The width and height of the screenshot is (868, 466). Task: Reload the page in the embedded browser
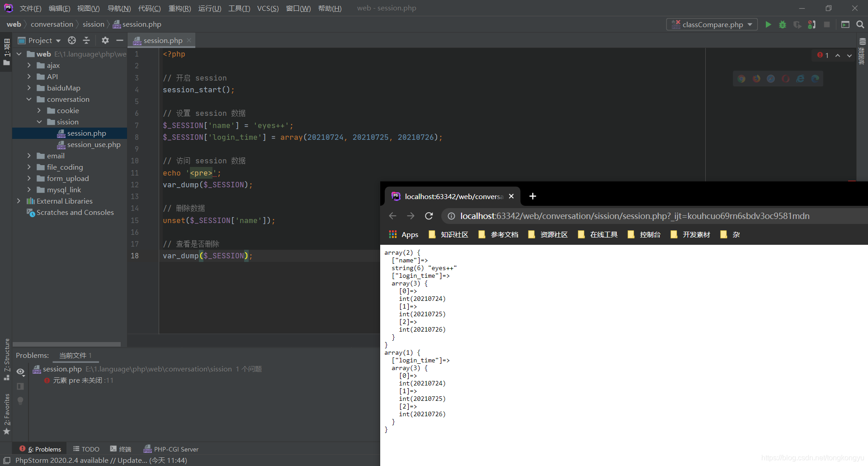pyautogui.click(x=429, y=216)
